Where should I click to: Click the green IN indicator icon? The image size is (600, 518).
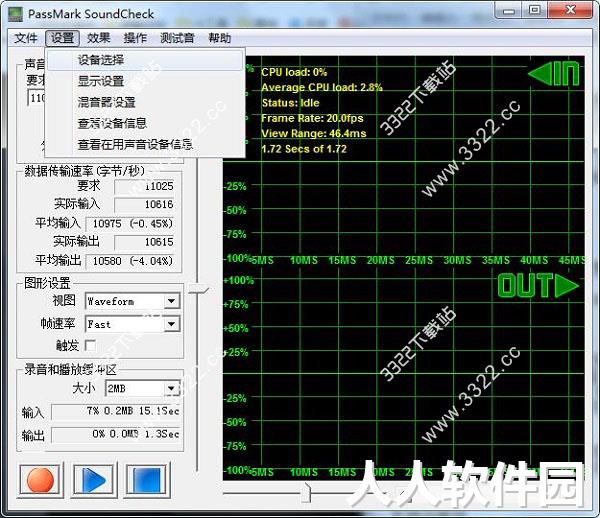click(553, 74)
